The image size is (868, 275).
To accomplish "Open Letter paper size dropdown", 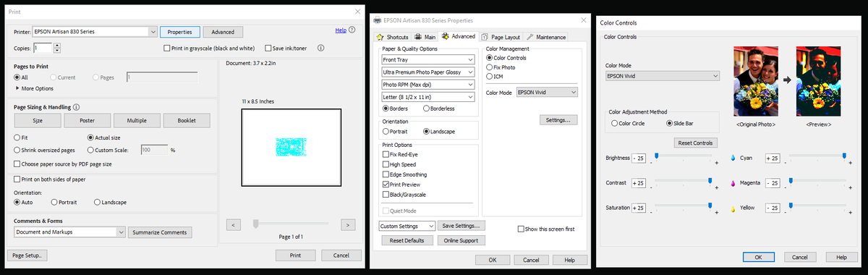I will coord(427,96).
